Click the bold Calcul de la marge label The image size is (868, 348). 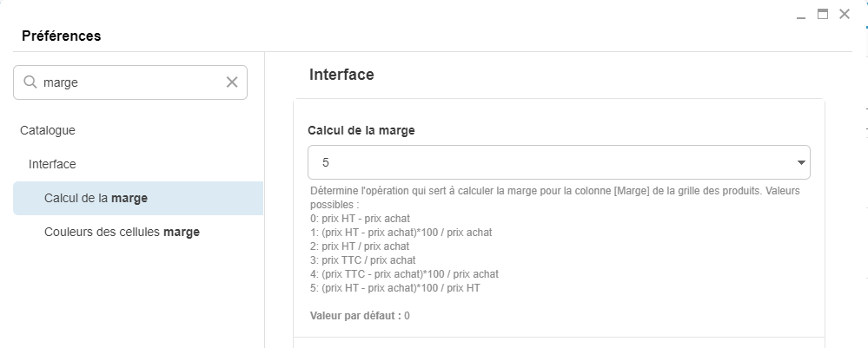click(x=361, y=130)
